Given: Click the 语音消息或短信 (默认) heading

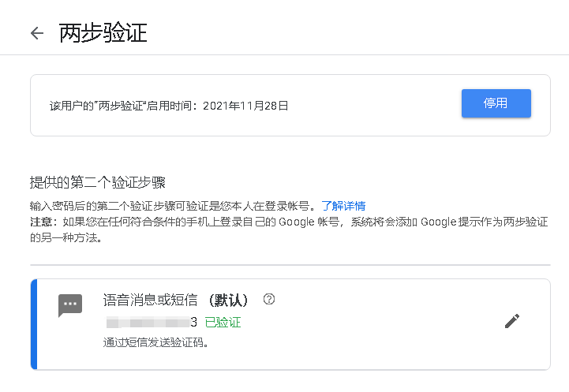Looking at the screenshot, I should coord(175,300).
